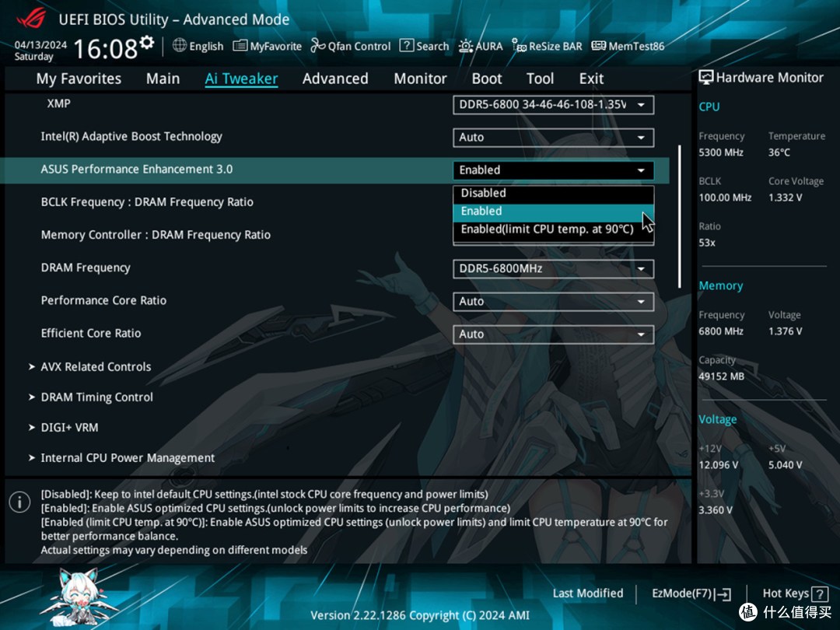This screenshot has width=840, height=630.
Task: Click BIOS Version 2.22.1286 copyright text
Action: point(420,615)
